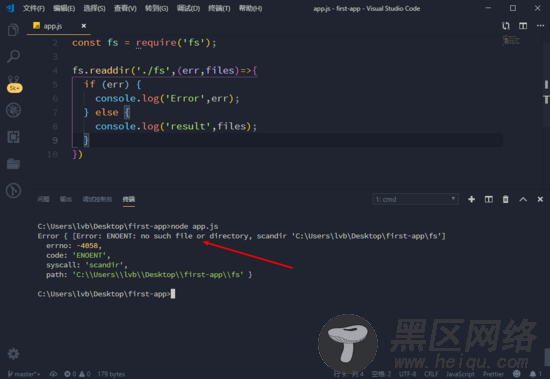Open the 终端(T) menu

pyautogui.click(x=219, y=8)
